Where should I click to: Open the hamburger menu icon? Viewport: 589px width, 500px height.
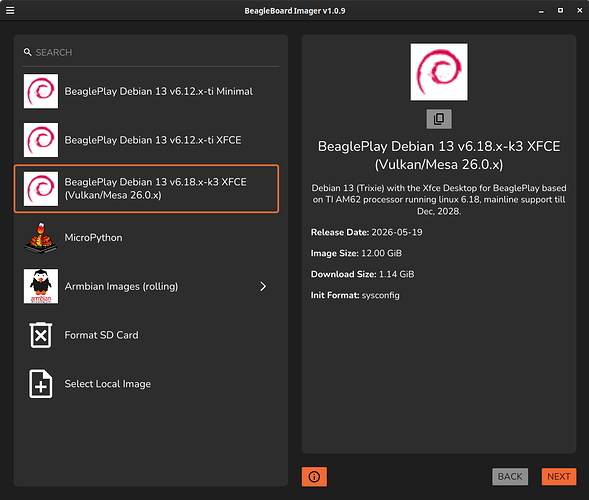click(10, 11)
